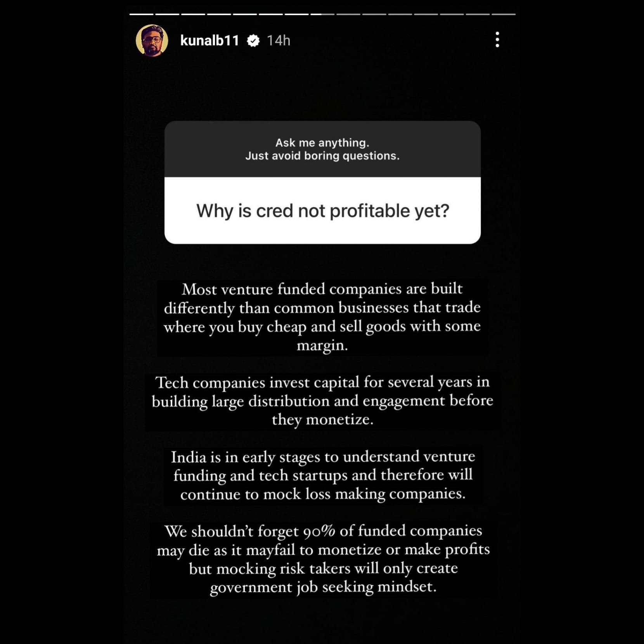Click the "We shouldn't forget 90%" paragraph
The width and height of the screenshot is (644, 644).
(323, 559)
